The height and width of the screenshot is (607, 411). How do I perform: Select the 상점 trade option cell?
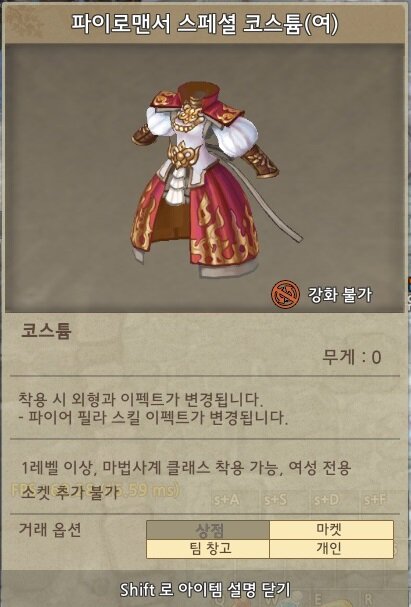coord(208,530)
